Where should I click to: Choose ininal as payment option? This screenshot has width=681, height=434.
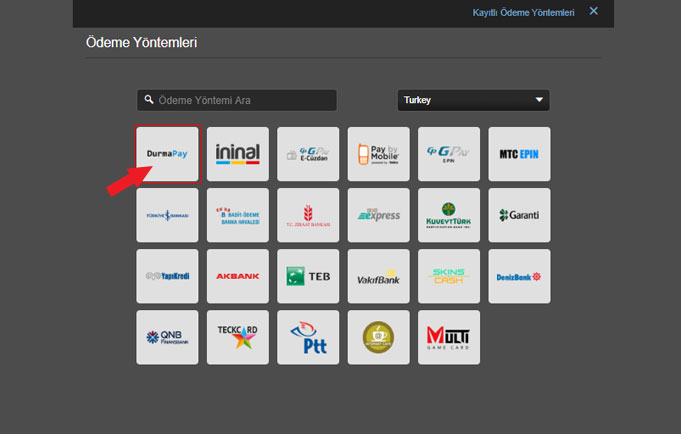(x=238, y=154)
